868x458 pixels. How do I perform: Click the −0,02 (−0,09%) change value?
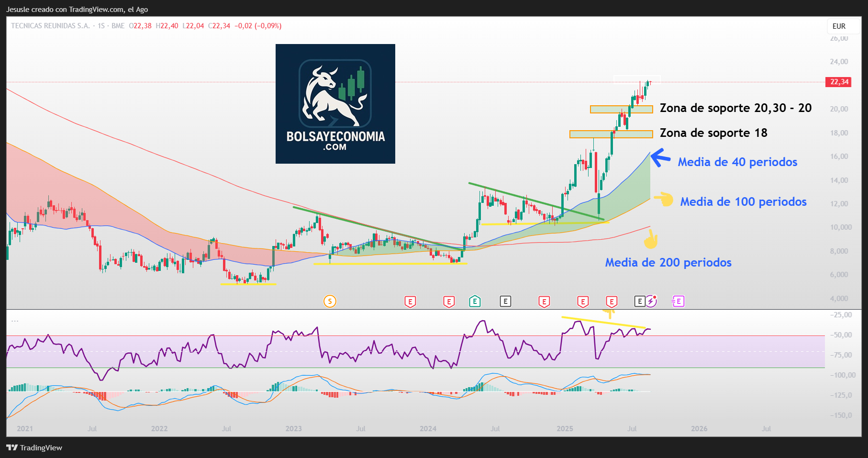coord(258,26)
